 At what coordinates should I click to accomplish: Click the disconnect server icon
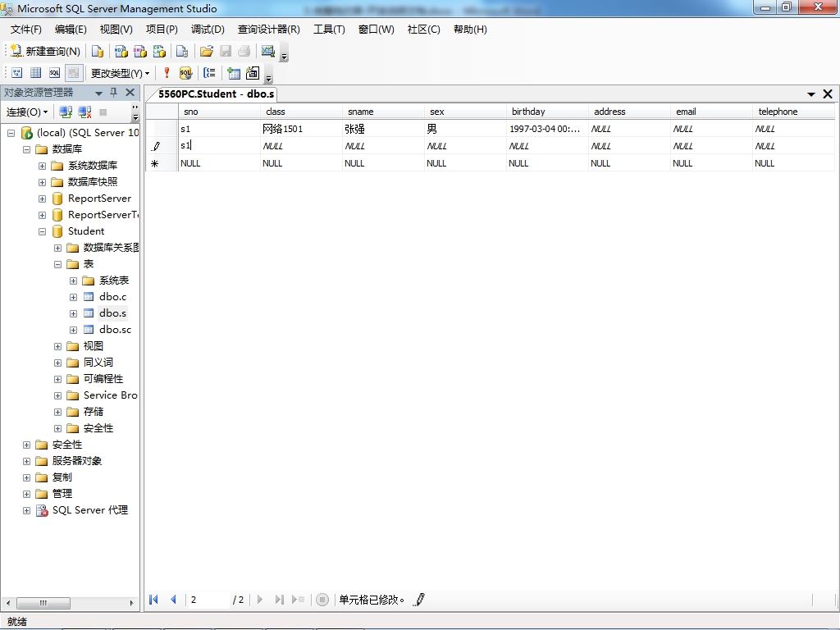[x=84, y=112]
